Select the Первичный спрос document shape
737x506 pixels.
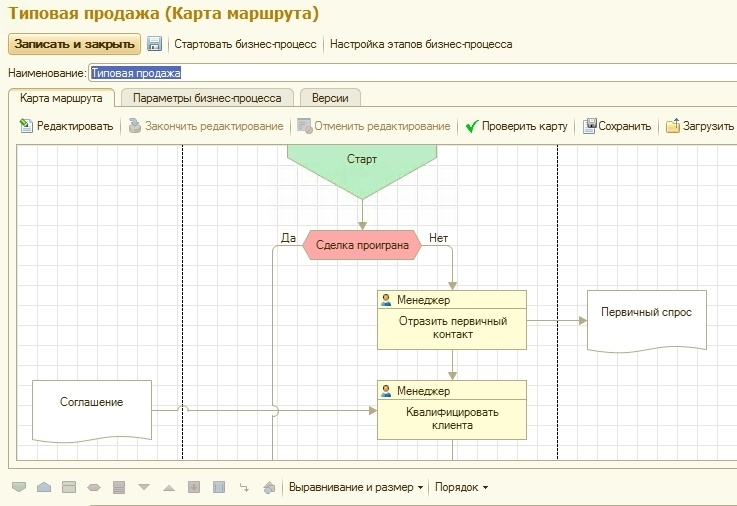[x=647, y=321]
